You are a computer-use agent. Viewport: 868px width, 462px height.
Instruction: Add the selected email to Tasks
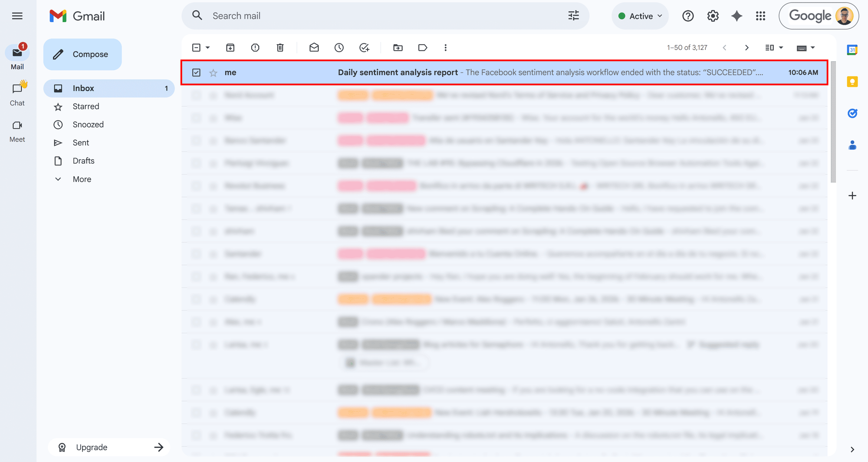(x=364, y=47)
